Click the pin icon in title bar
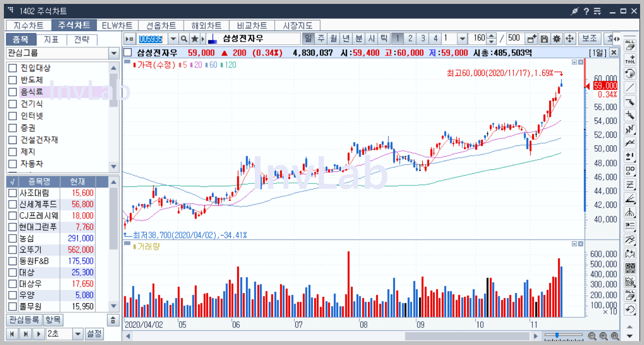This screenshot has height=345, width=644. tap(574, 11)
